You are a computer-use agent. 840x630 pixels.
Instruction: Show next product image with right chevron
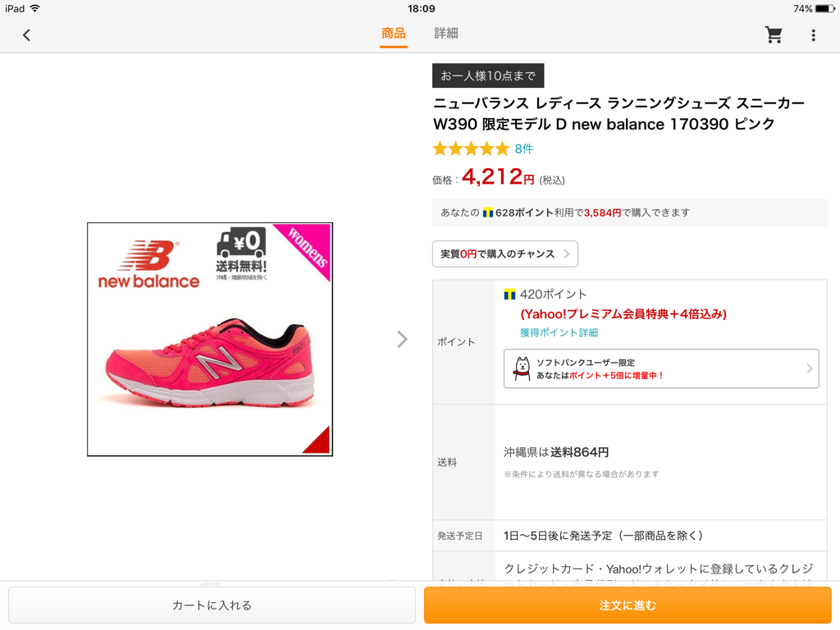[x=402, y=339]
